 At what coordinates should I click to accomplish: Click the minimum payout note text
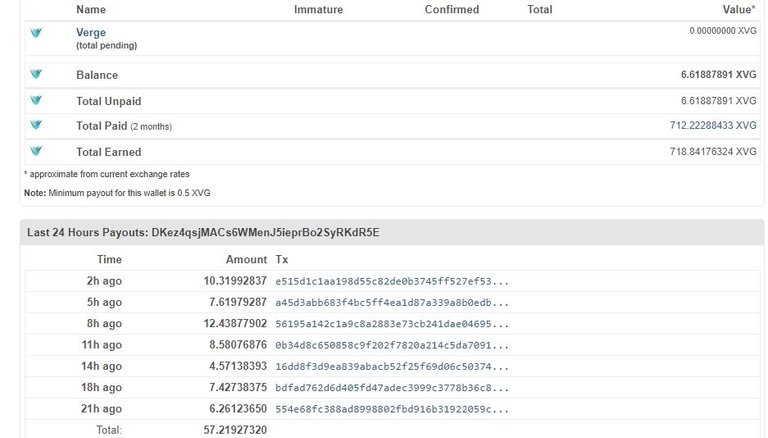117,193
